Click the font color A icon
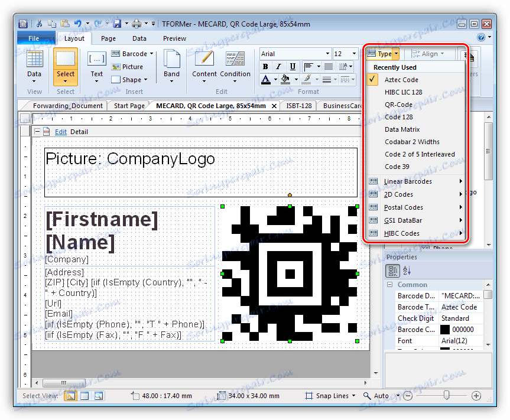This screenshot has height=420, width=510. click(266, 79)
